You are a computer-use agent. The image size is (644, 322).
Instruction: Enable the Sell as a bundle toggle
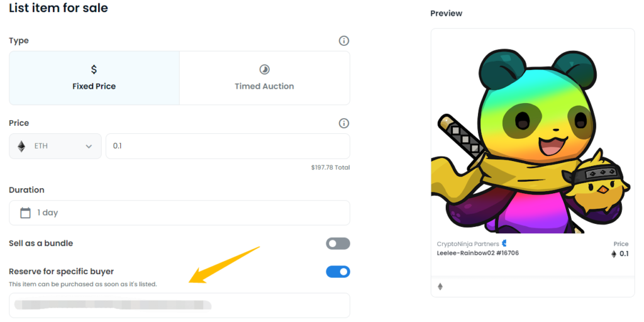click(338, 243)
